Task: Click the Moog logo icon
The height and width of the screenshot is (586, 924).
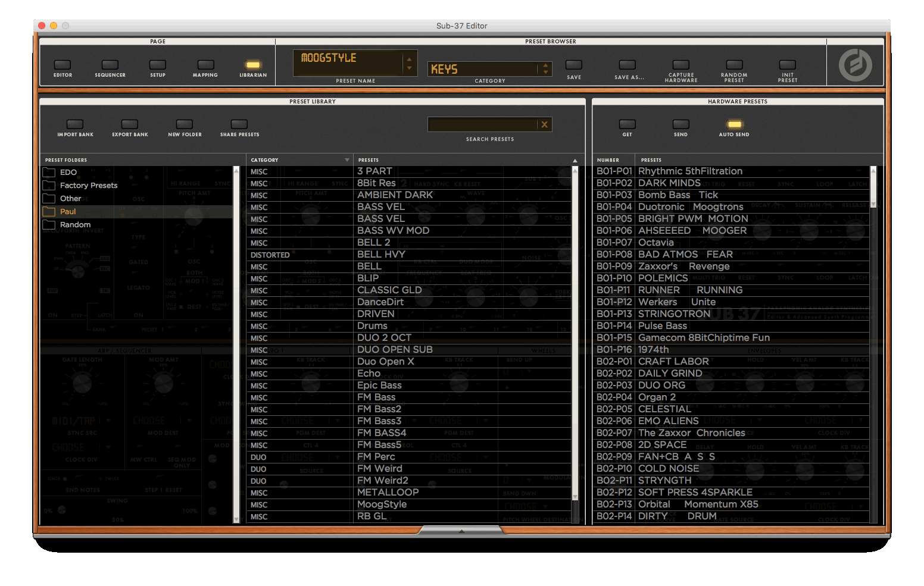Action: click(855, 65)
